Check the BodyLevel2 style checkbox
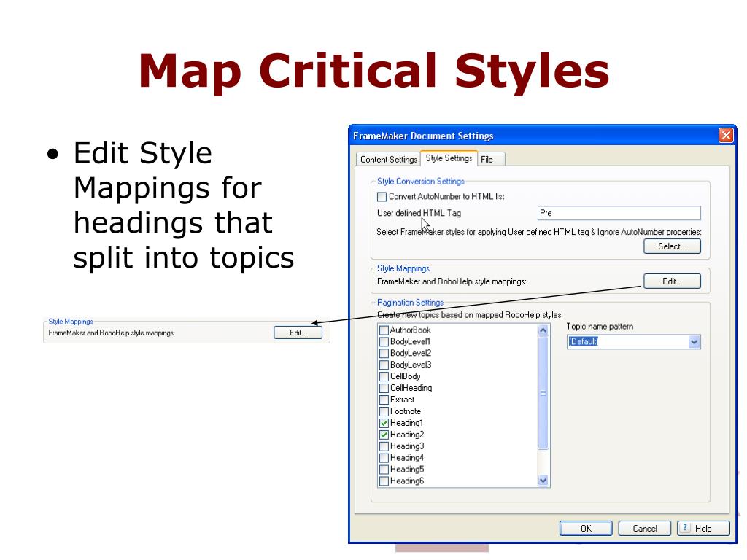The height and width of the screenshot is (560, 747). [x=384, y=354]
